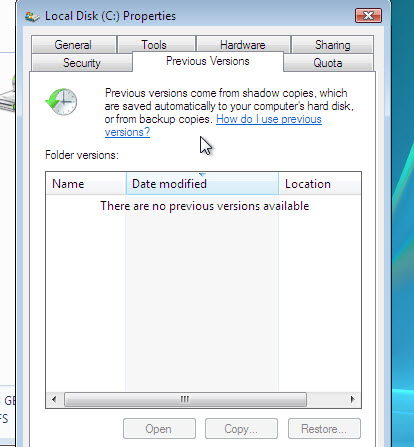The image size is (414, 447).
Task: Click the previous versions clock icon
Action: [x=62, y=102]
